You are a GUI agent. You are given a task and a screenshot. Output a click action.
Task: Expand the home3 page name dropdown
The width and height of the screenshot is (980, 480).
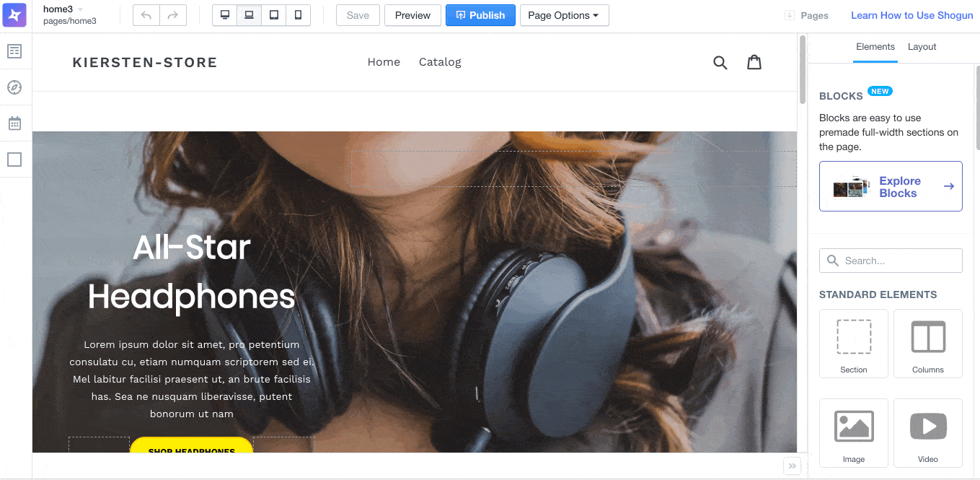click(x=80, y=9)
